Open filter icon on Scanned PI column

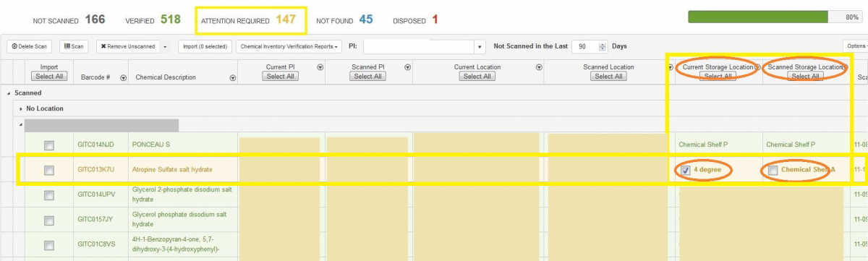coord(408,67)
